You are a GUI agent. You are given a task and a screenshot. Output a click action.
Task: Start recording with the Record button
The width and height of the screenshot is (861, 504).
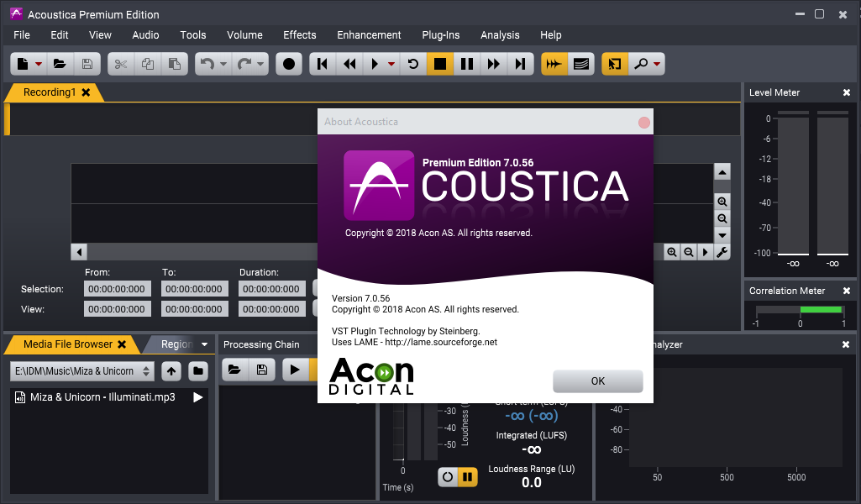pos(289,64)
